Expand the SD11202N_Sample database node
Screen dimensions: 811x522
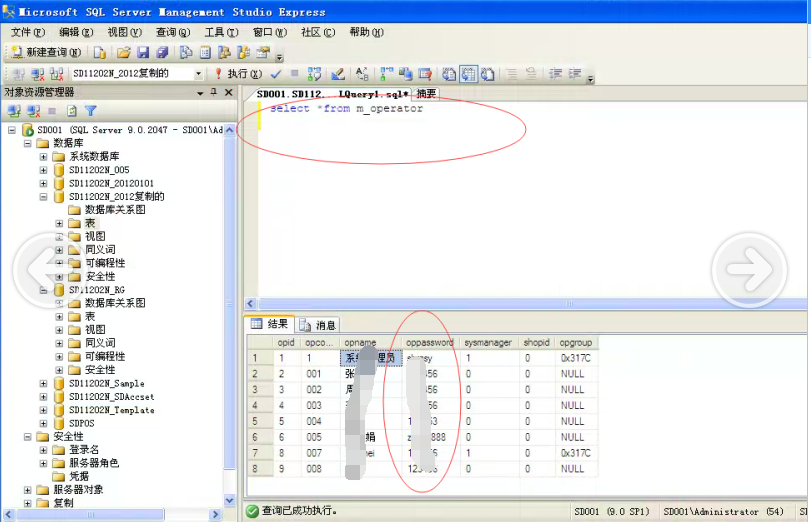point(43,384)
